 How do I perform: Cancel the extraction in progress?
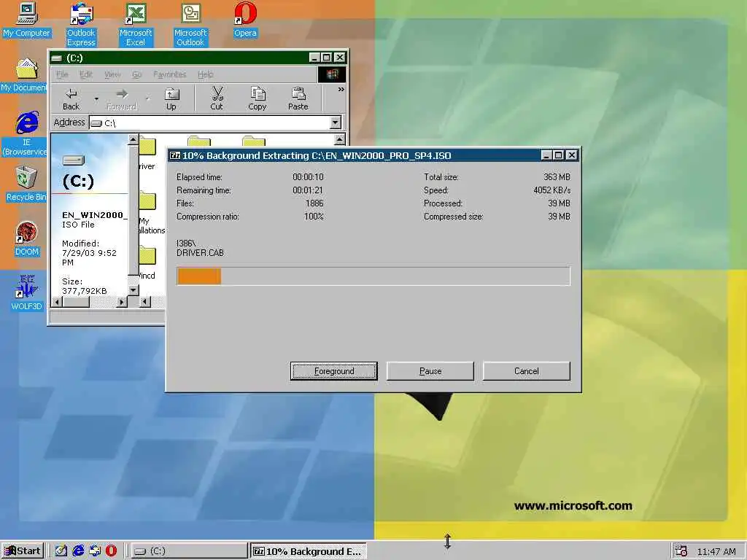click(x=527, y=371)
